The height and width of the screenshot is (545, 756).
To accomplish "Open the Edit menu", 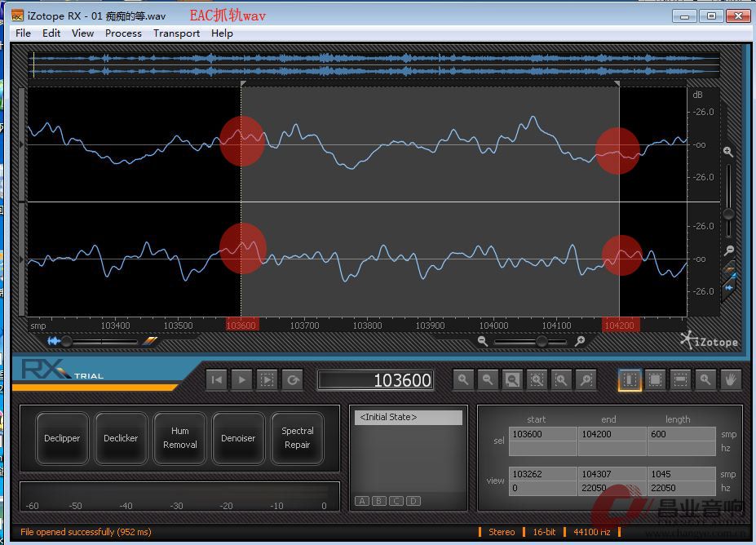I will pos(51,33).
